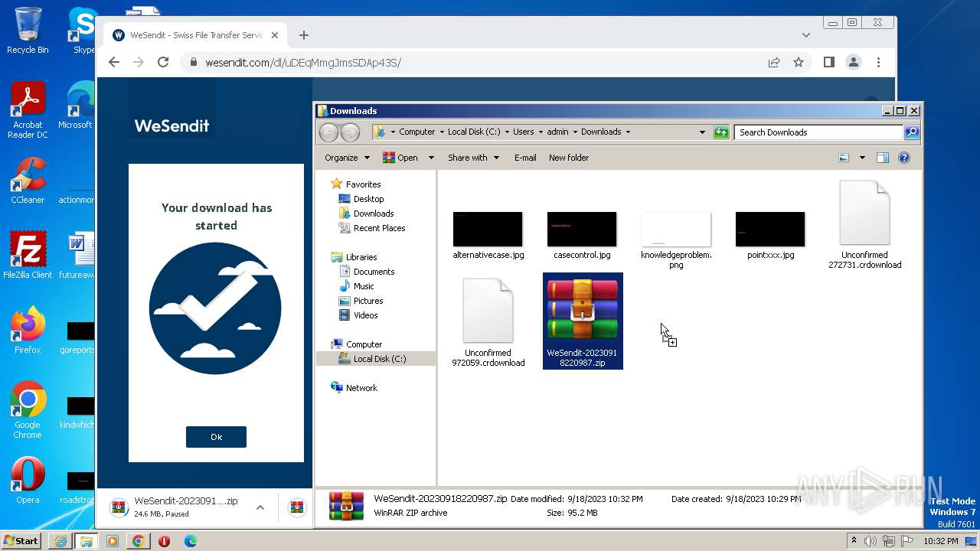Open FileZilla Client desktop shortcut
Viewport: 980px width, 551px height.
28,256
